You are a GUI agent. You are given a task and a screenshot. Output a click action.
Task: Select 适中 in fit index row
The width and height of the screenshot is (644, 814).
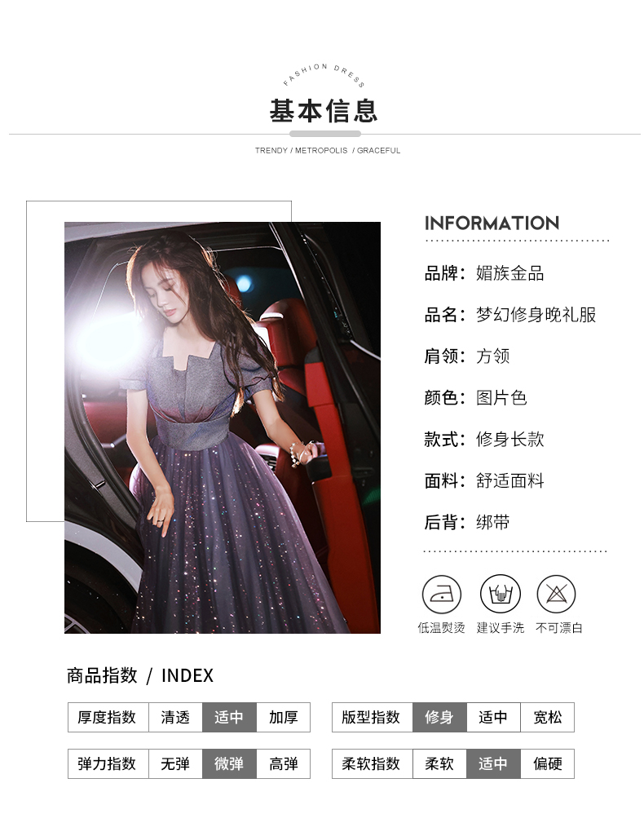[x=493, y=718]
